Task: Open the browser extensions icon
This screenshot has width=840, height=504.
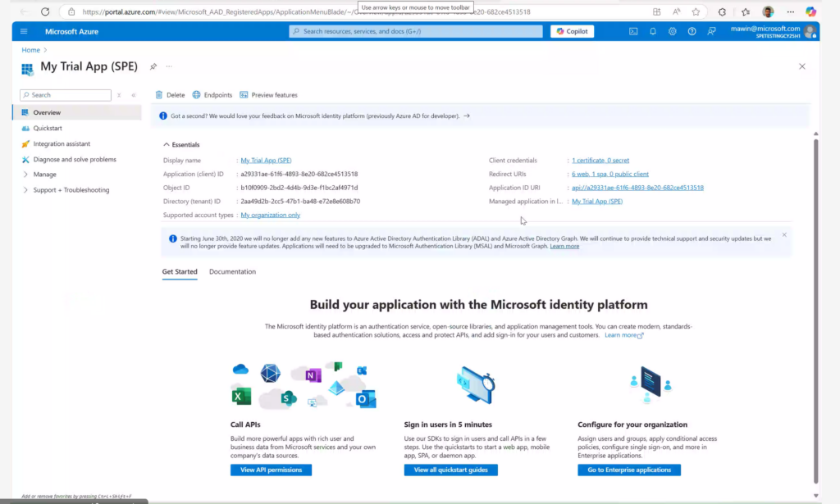Action: point(722,11)
